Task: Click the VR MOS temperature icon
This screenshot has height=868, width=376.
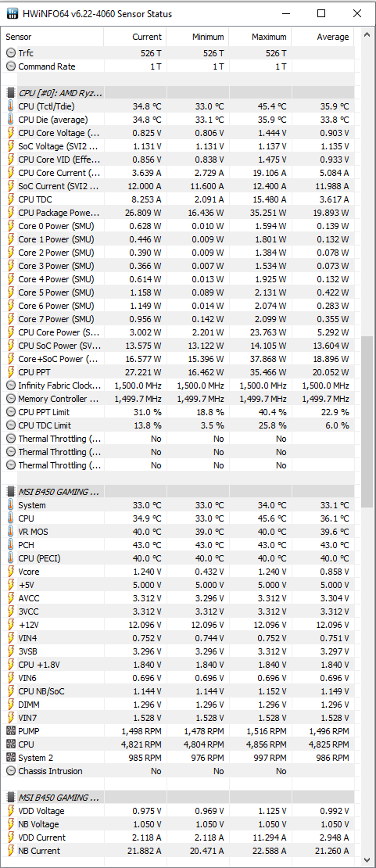Action: [10, 532]
